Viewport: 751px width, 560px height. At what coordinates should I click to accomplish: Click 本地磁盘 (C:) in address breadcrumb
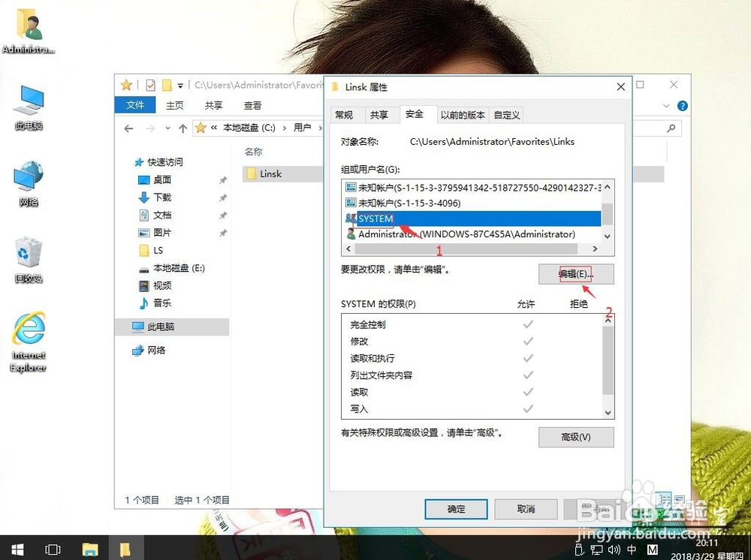pyautogui.click(x=249, y=128)
